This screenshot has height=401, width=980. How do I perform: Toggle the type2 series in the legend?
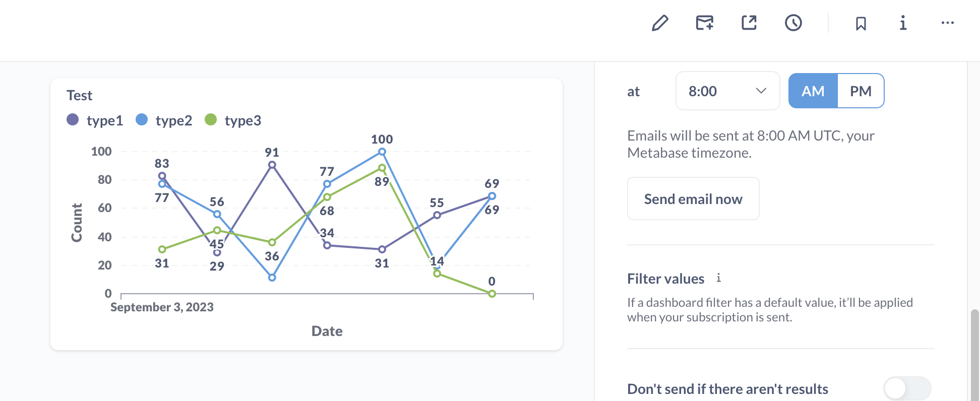(x=164, y=120)
